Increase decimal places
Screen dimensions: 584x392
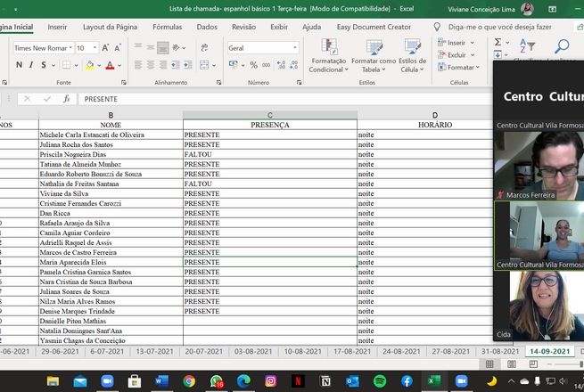pyautogui.click(x=281, y=65)
